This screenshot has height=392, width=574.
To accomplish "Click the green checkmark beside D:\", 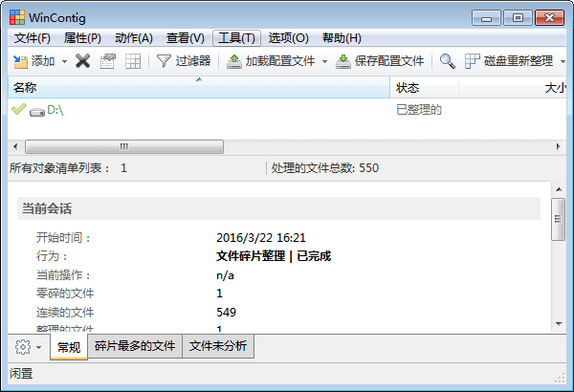I will (x=19, y=109).
